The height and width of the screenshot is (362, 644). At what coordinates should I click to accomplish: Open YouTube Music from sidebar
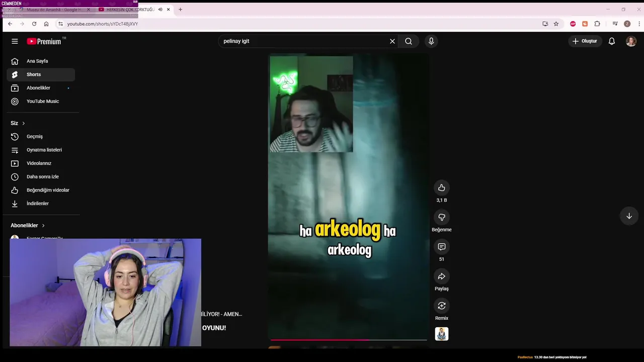tap(41, 101)
